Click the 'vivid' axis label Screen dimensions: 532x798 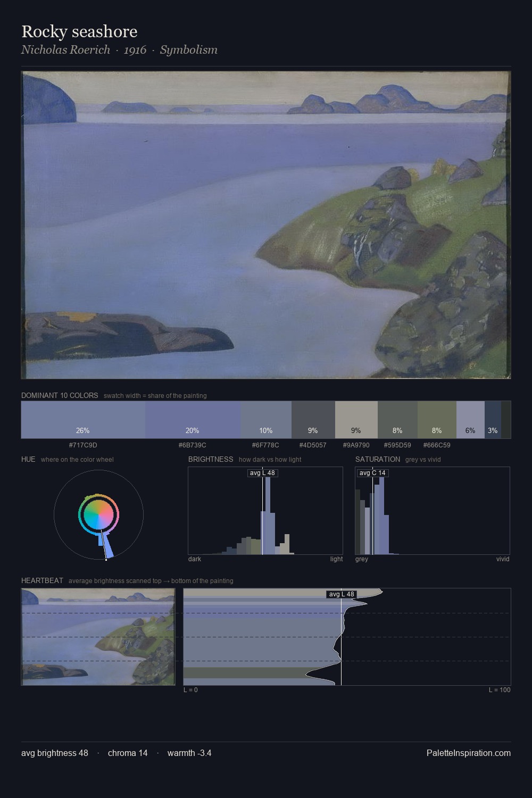tap(503, 559)
